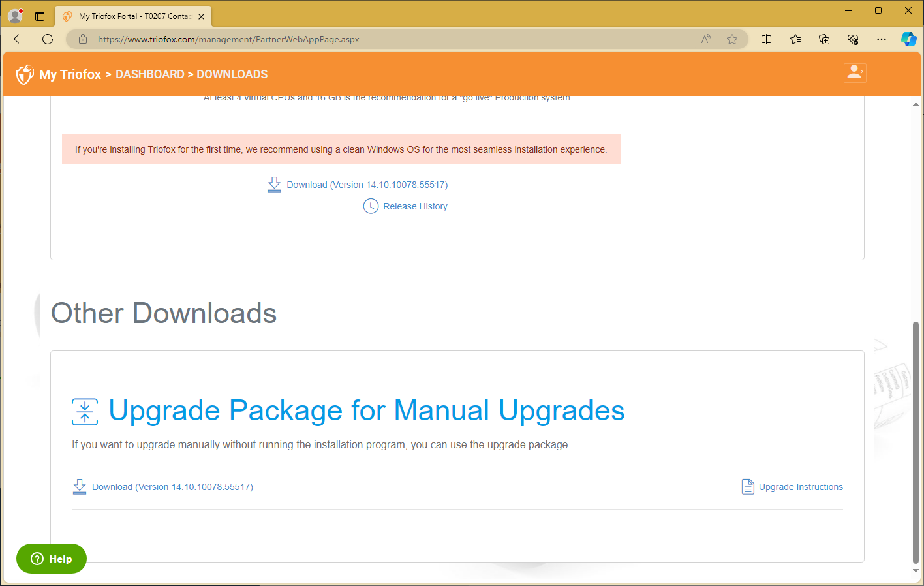The height and width of the screenshot is (586, 924).
Task: Activate the Read aloud icon
Action: (706, 39)
